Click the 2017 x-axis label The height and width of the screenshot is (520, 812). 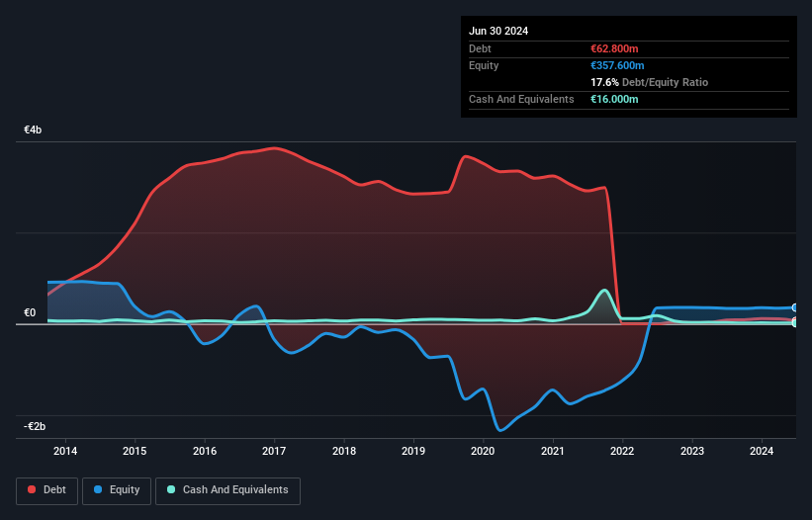274,451
